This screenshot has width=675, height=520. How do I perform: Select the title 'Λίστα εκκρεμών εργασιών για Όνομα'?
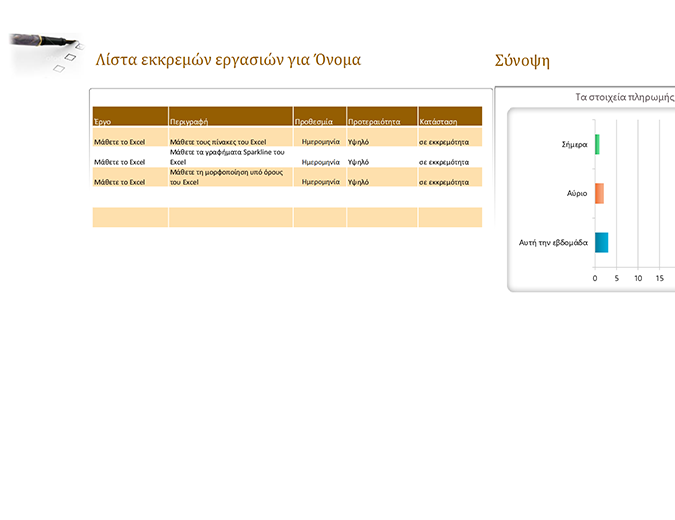click(228, 60)
